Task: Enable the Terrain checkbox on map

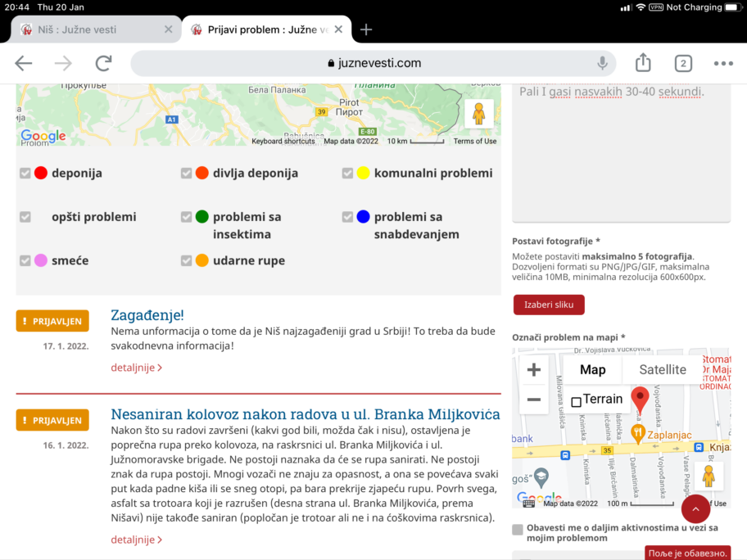Action: pyautogui.click(x=576, y=401)
